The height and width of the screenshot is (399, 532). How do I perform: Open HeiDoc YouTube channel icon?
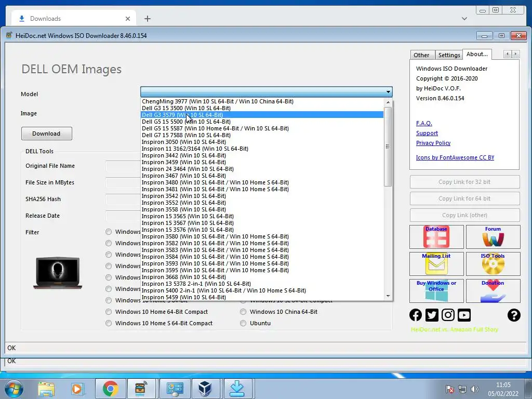click(x=464, y=315)
